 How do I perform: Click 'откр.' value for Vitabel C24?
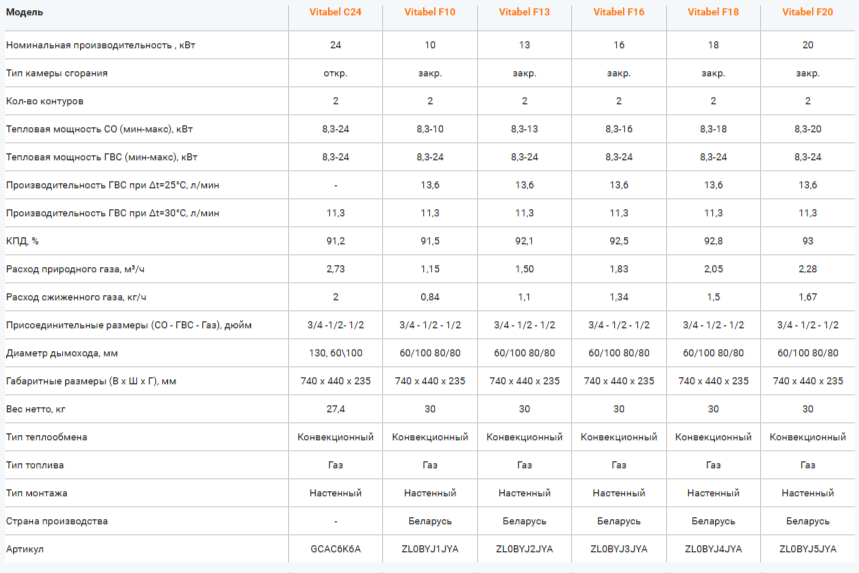point(335,73)
